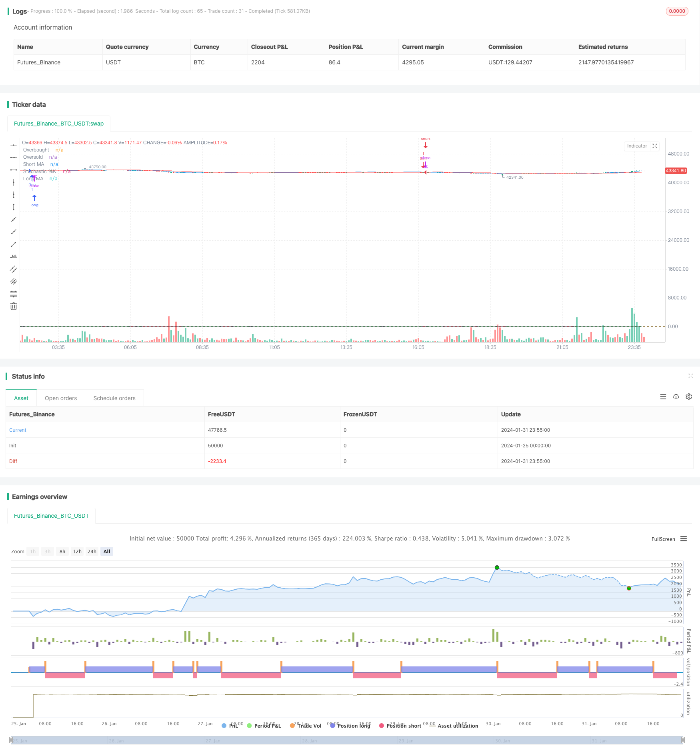Switch to the Open orders tab
Screen dimensions: 700x756
tap(61, 398)
